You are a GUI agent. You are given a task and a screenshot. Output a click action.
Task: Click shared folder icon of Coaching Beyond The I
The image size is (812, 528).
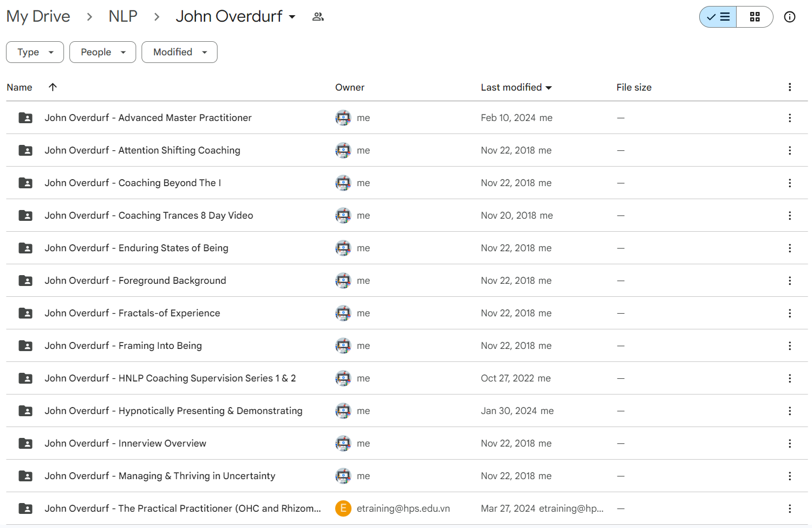[25, 183]
